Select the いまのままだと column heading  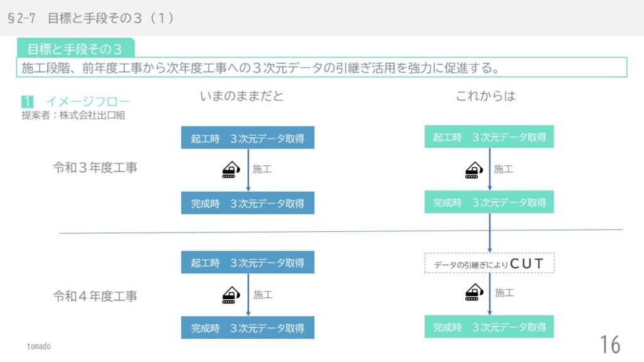point(241,96)
